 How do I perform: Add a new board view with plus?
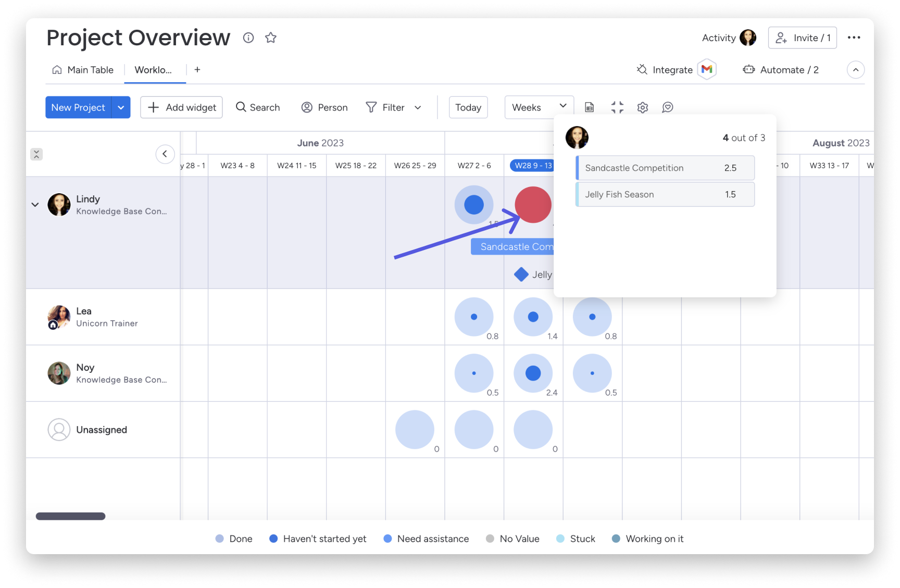[x=197, y=70]
